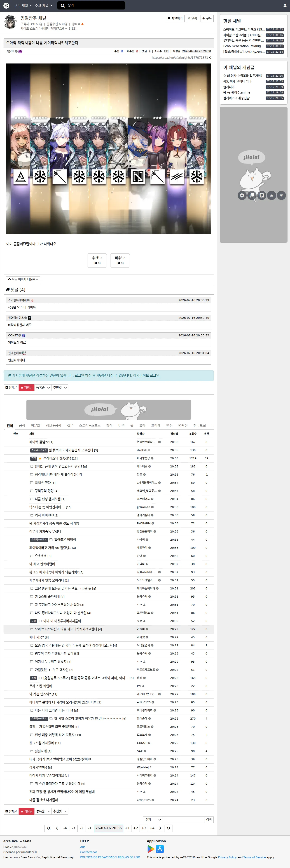Screen dimensions: 290x868
Task: Select the 친구모집 category tab
Action: tap(199, 426)
